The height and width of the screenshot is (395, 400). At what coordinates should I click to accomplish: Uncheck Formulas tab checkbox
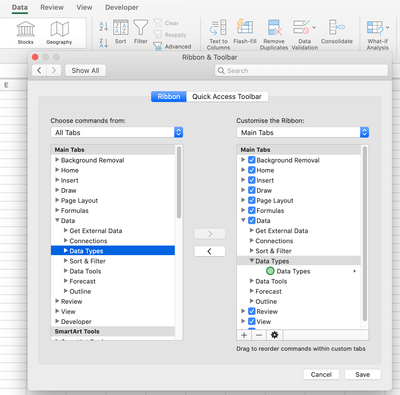[252, 210]
